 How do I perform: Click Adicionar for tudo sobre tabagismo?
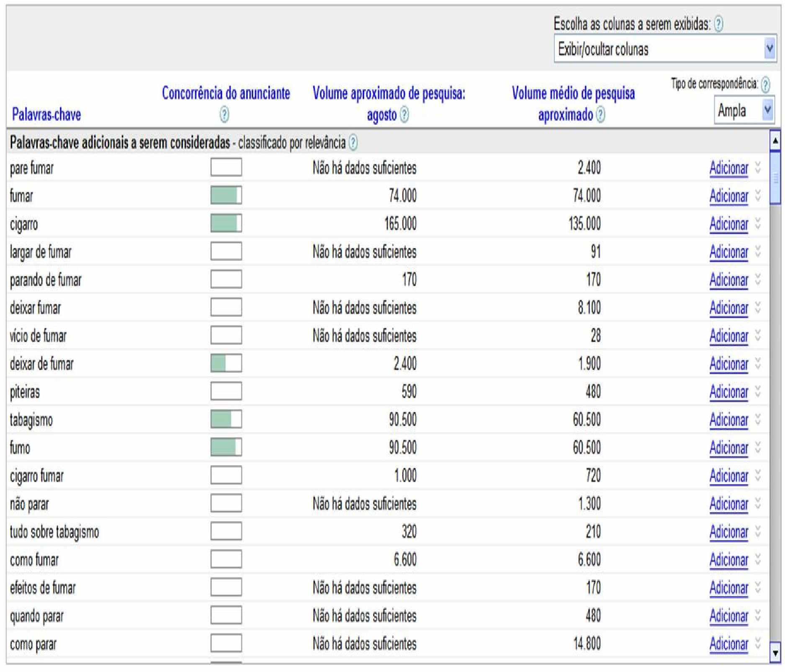[729, 532]
